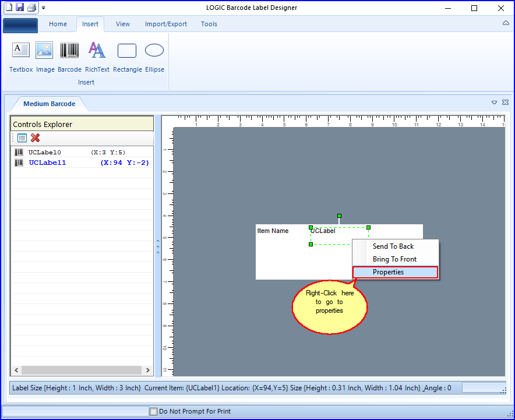
Task: Open the Import/Export ribbon tab
Action: (166, 24)
